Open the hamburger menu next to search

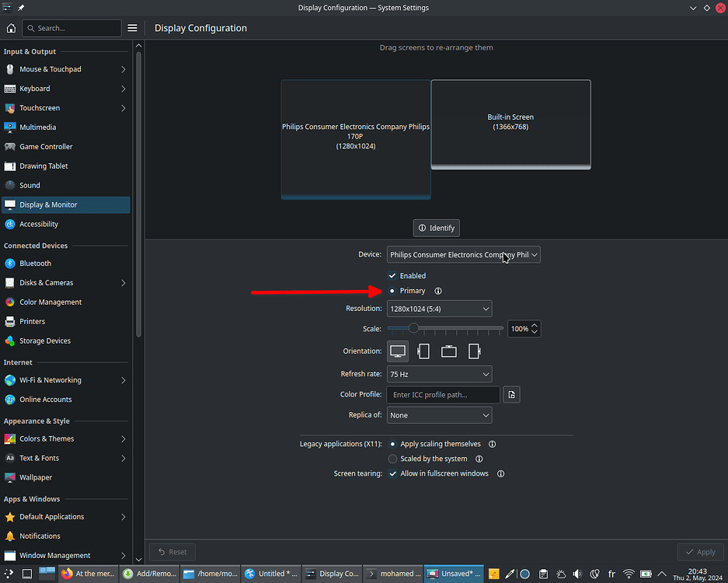[132, 27]
